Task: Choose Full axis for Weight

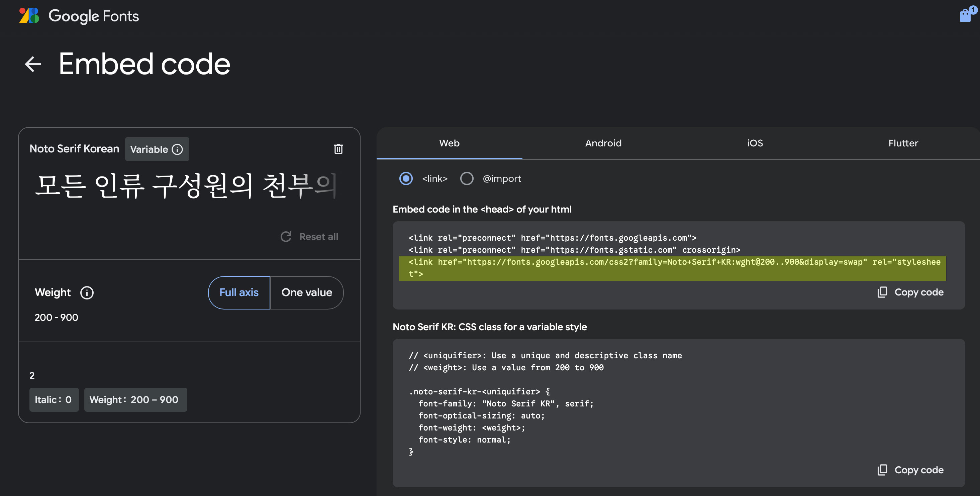Action: click(x=239, y=293)
